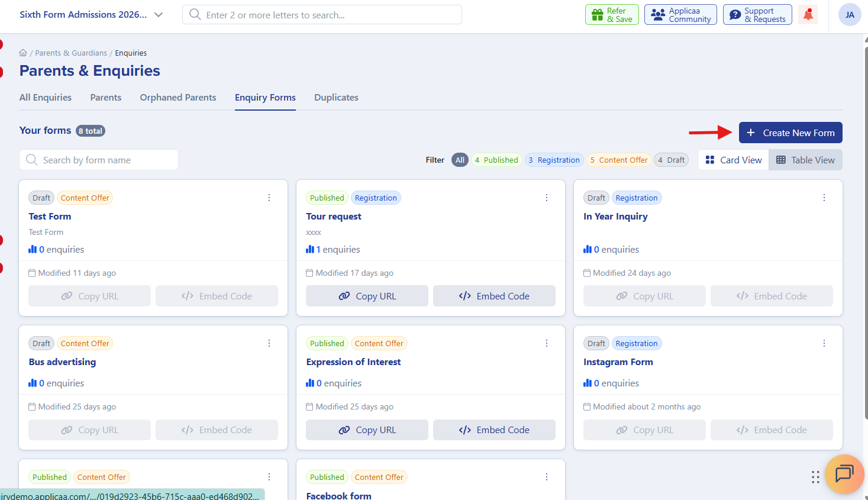Open the In Year Inquiry card title
The height and width of the screenshot is (500, 868).
(615, 217)
